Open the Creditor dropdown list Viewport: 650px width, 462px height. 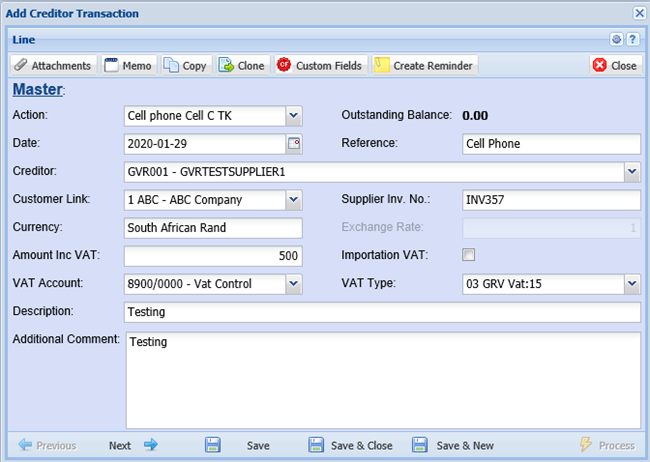(631, 172)
